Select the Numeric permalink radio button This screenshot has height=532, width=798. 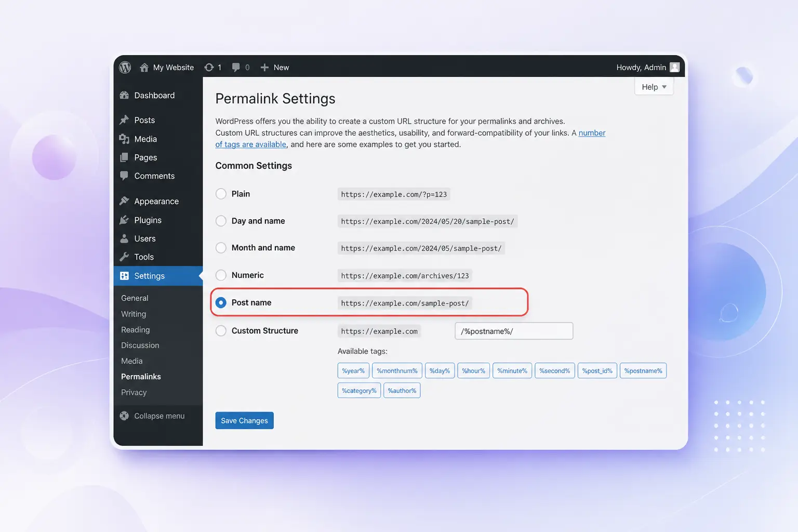click(x=221, y=275)
